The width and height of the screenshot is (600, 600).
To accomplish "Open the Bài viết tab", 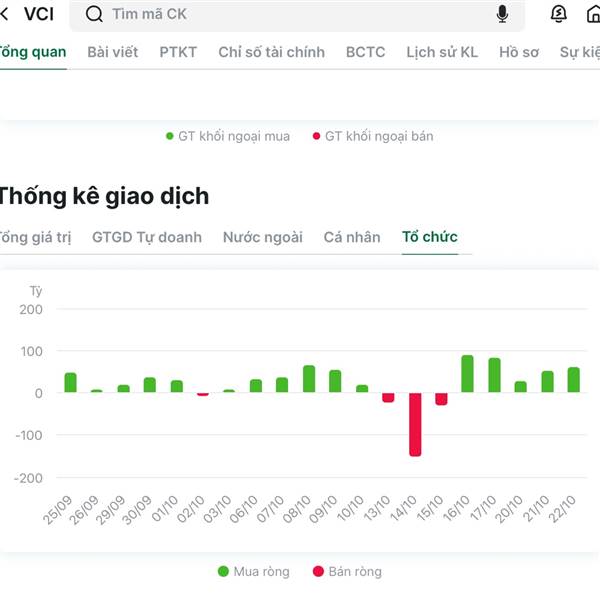I will pos(112,52).
